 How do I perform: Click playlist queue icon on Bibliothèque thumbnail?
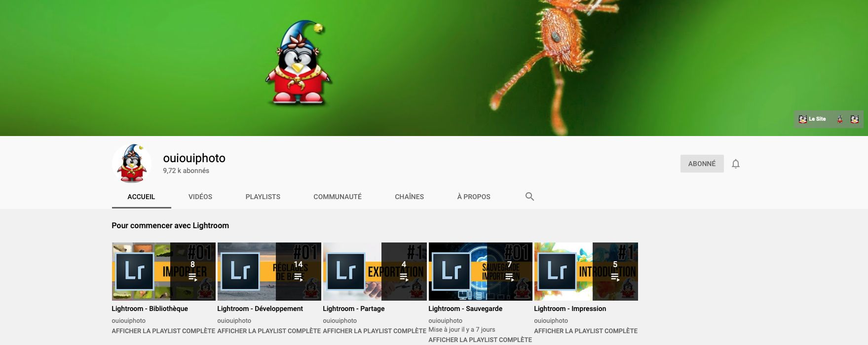pyautogui.click(x=193, y=277)
